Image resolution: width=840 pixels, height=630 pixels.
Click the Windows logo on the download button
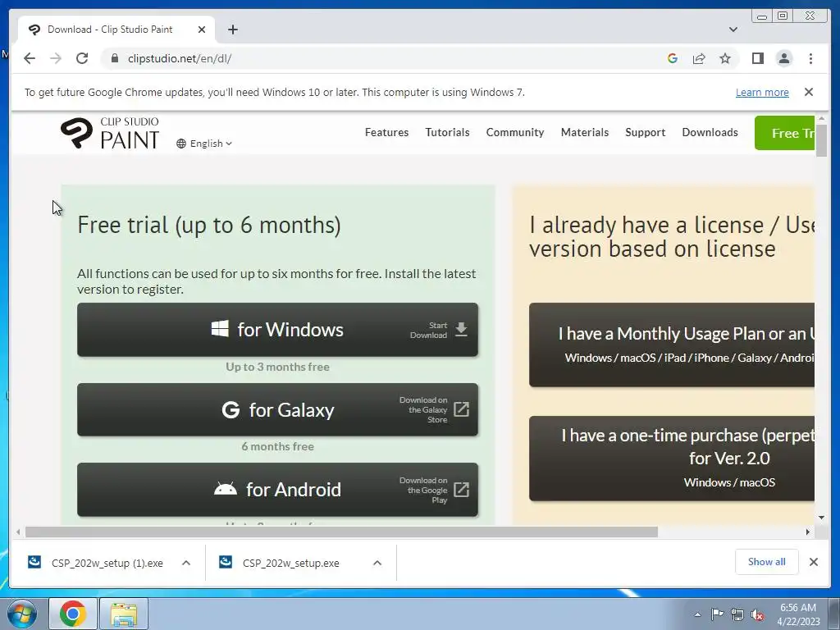tap(220, 329)
